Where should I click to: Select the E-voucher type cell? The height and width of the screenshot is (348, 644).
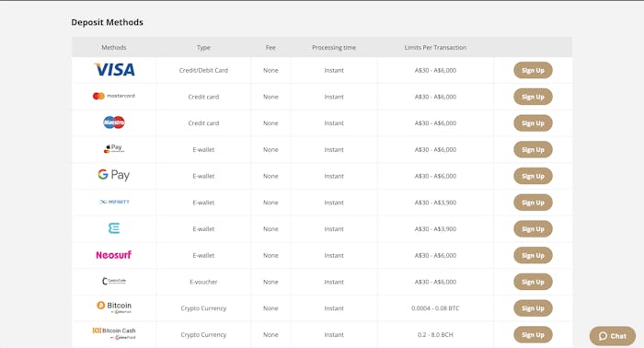203,282
